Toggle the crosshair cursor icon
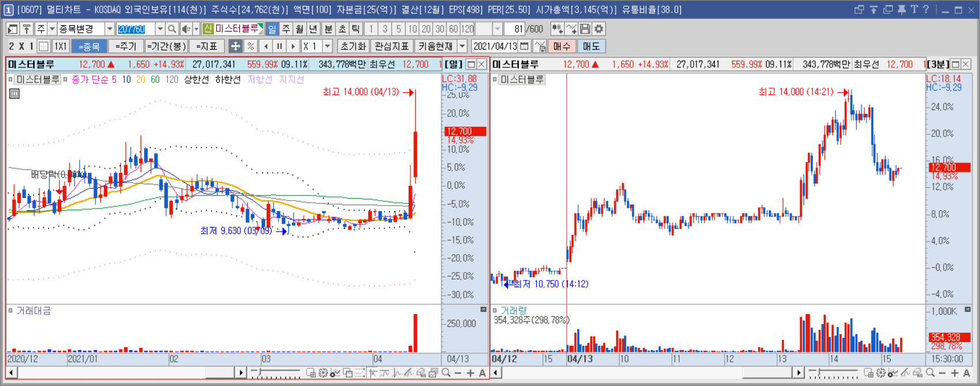Screen dimensions: 980x386 coord(235,46)
